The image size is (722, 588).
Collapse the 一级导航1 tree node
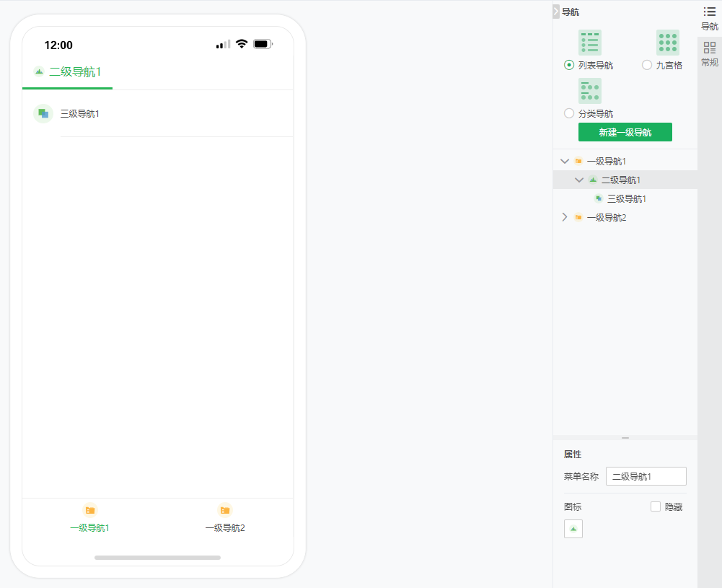tap(565, 161)
